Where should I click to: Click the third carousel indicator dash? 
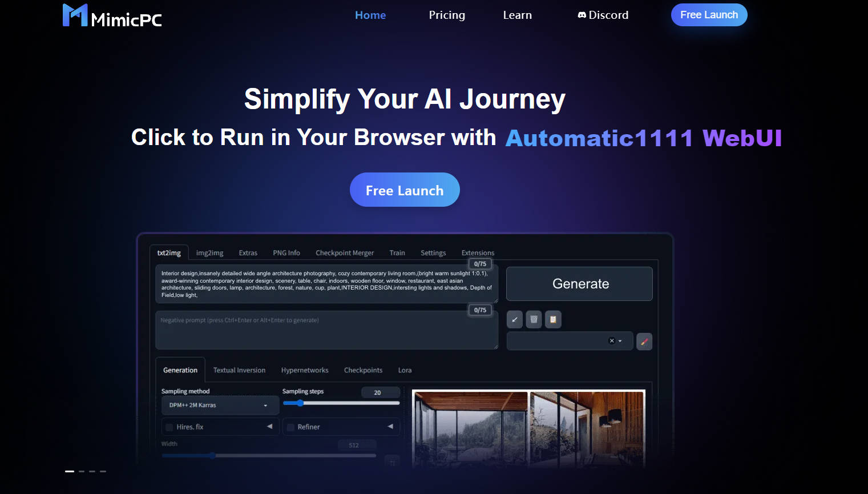(x=92, y=471)
